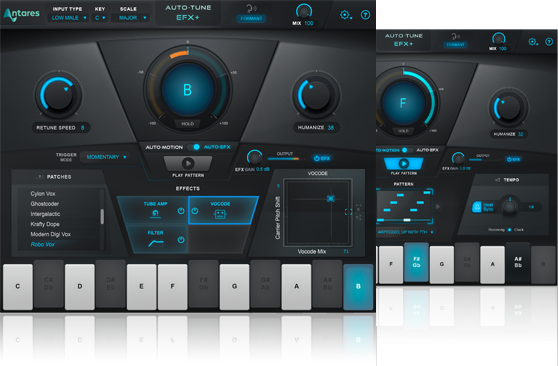Open help icon in right Auto-Tune window

coord(549,42)
